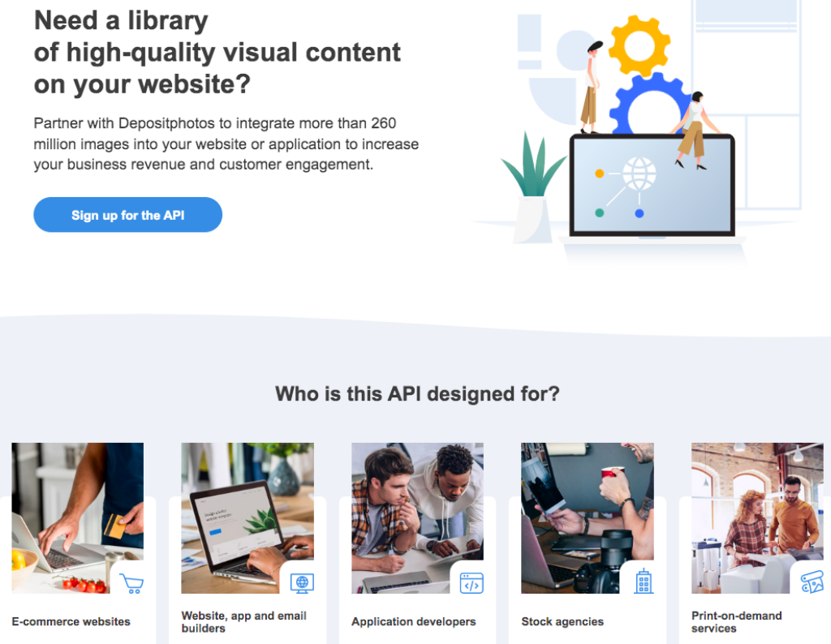831x644 pixels.
Task: Click the Print-on-demand services label
Action: [737, 622]
